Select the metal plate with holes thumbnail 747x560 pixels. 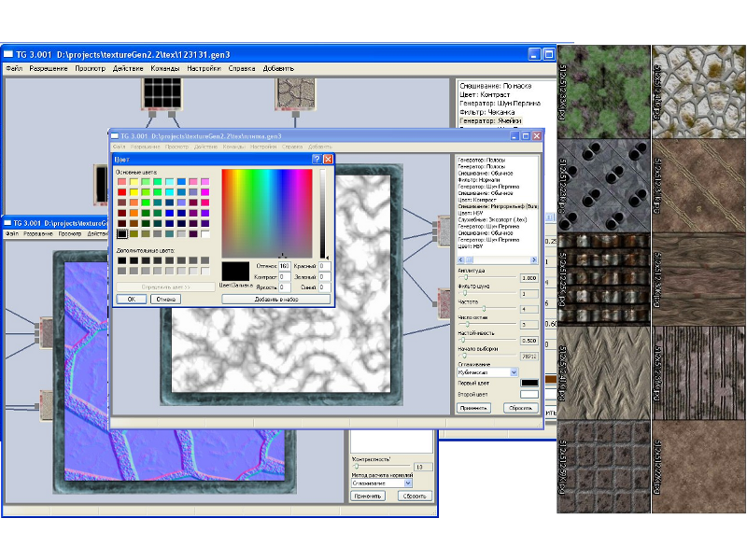[602, 184]
